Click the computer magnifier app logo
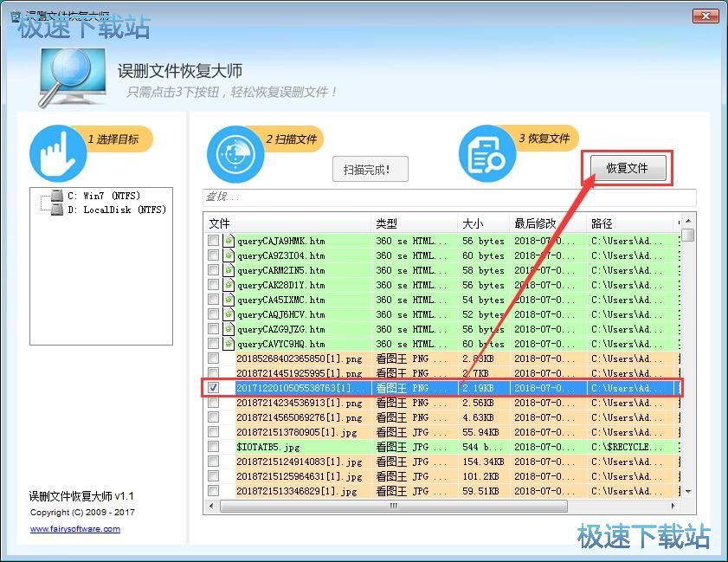This screenshot has height=562, width=728. (73, 77)
